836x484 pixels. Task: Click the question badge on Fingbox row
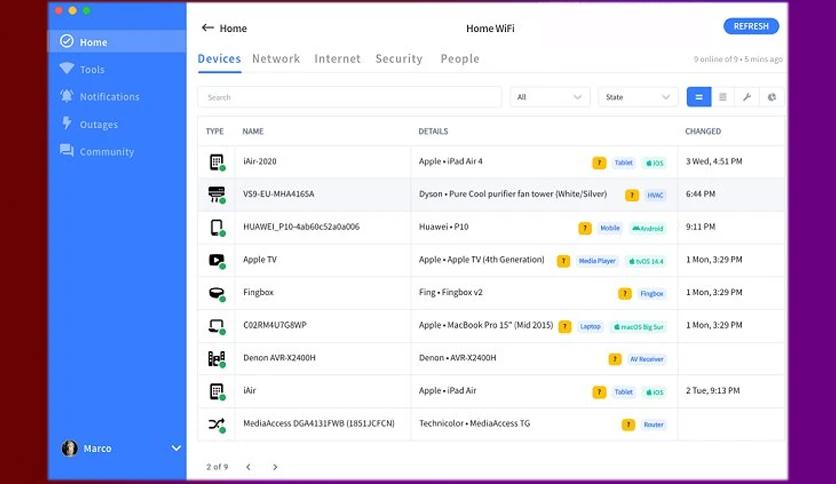point(625,293)
